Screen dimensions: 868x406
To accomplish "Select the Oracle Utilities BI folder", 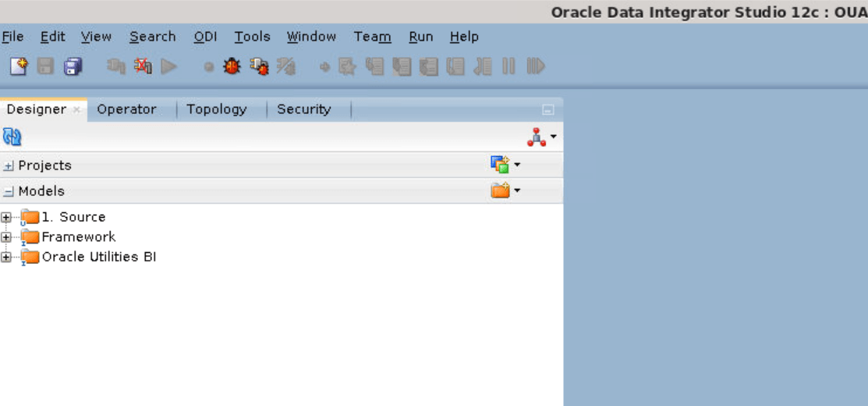I will click(x=99, y=257).
